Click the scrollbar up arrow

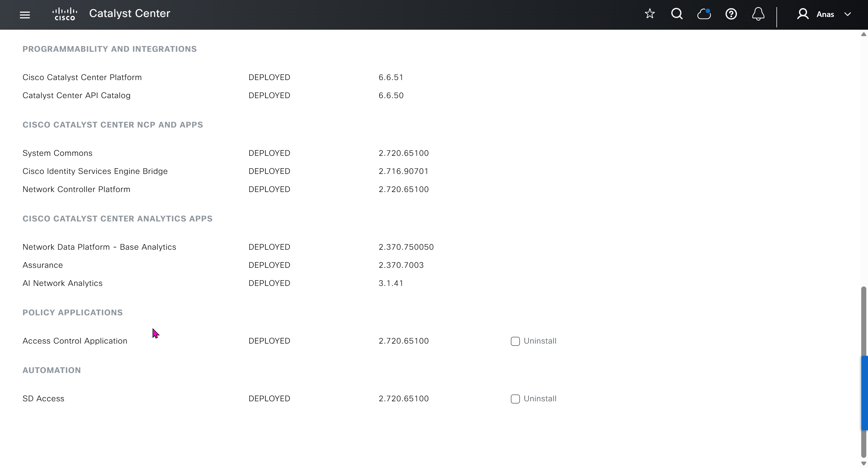click(863, 34)
